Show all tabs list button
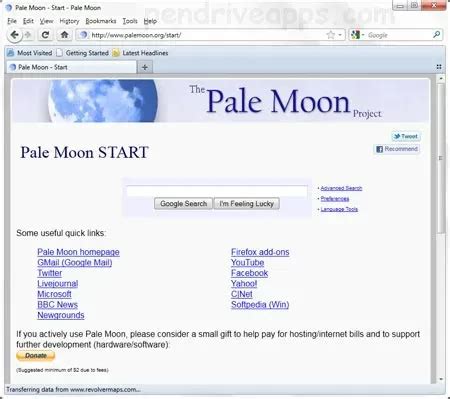The height and width of the screenshot is (399, 450). [439, 67]
